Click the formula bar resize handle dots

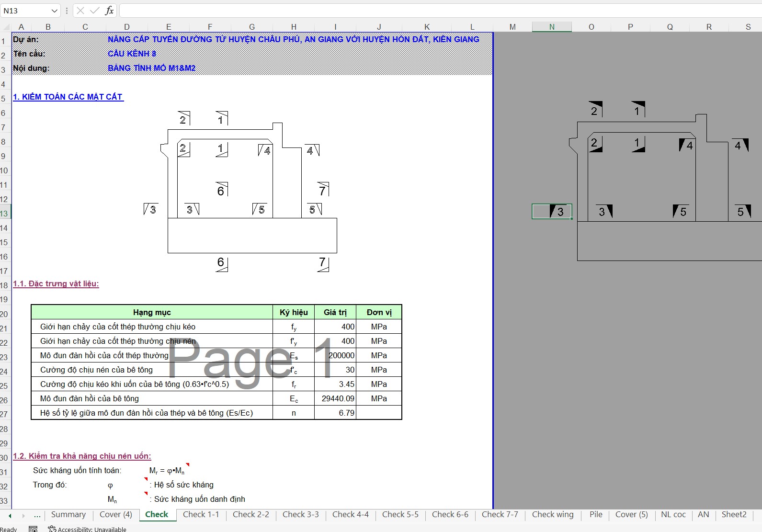click(x=67, y=11)
